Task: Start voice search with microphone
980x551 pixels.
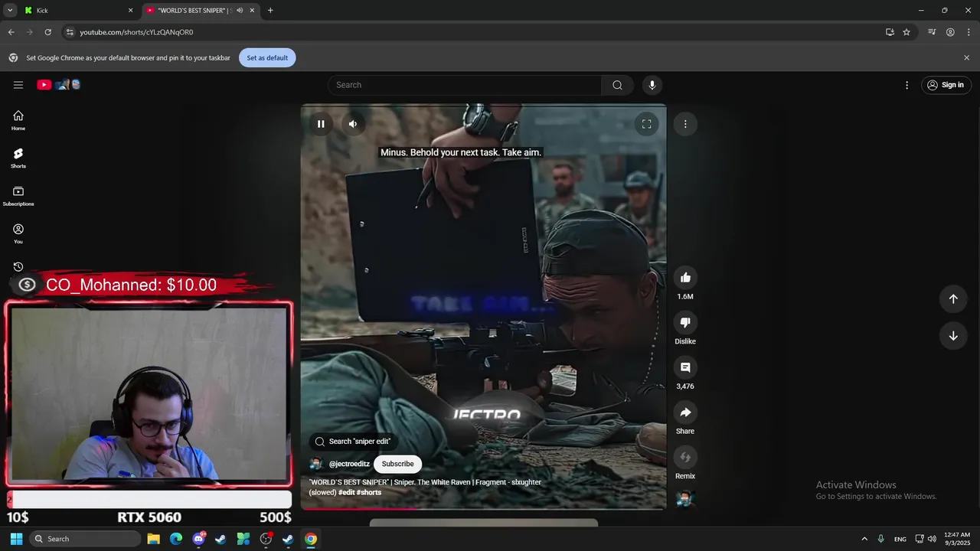Action: pyautogui.click(x=652, y=85)
